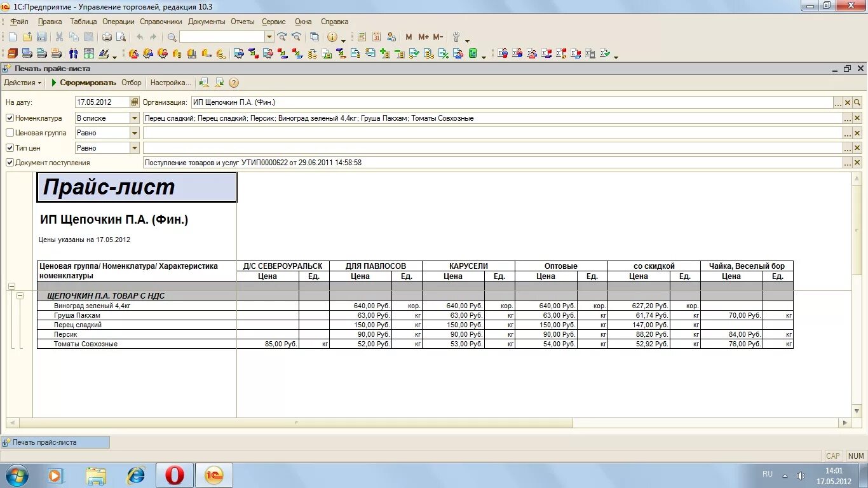The height and width of the screenshot is (488, 868).
Task: Open the Сервис menu
Action: [x=274, y=22]
